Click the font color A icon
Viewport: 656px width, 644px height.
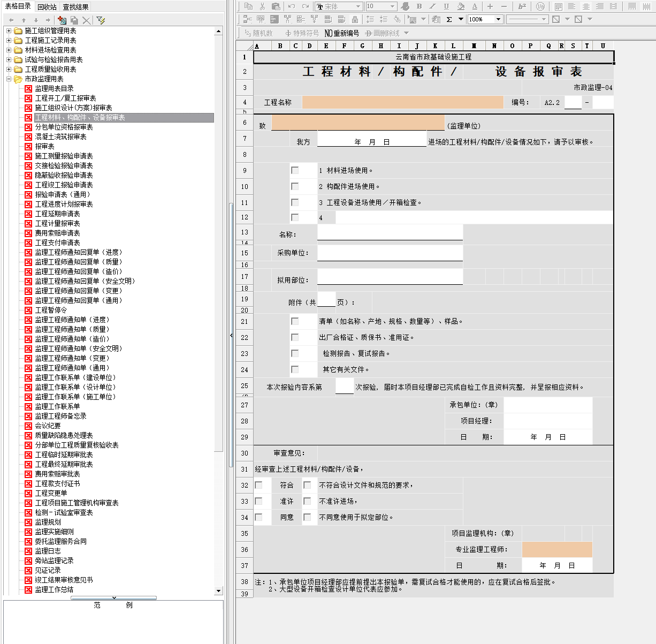pyautogui.click(x=475, y=6)
